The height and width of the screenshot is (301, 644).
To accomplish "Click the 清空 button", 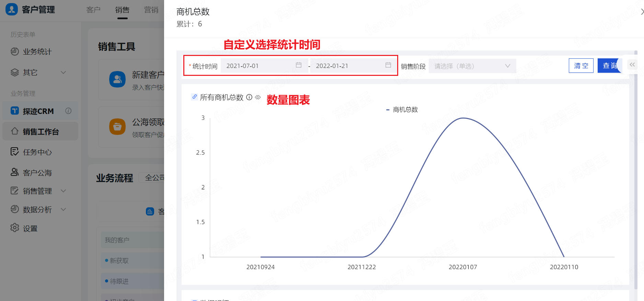I will [x=581, y=66].
